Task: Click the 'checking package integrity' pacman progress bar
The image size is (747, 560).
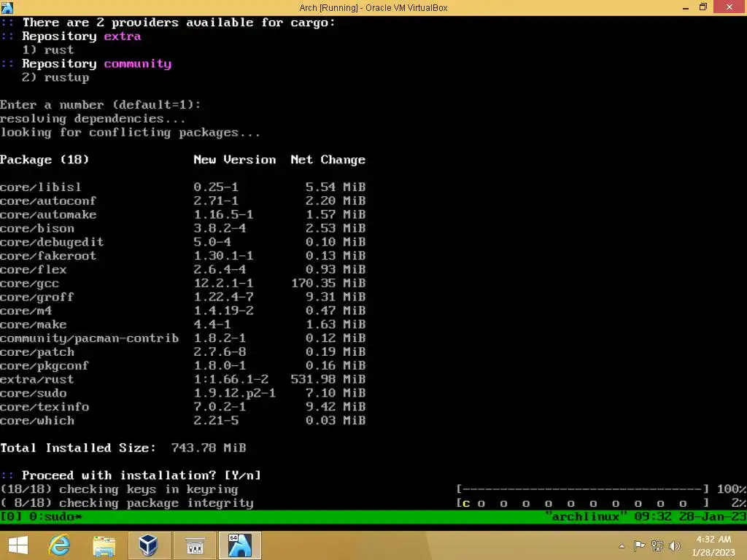Action: point(583,503)
